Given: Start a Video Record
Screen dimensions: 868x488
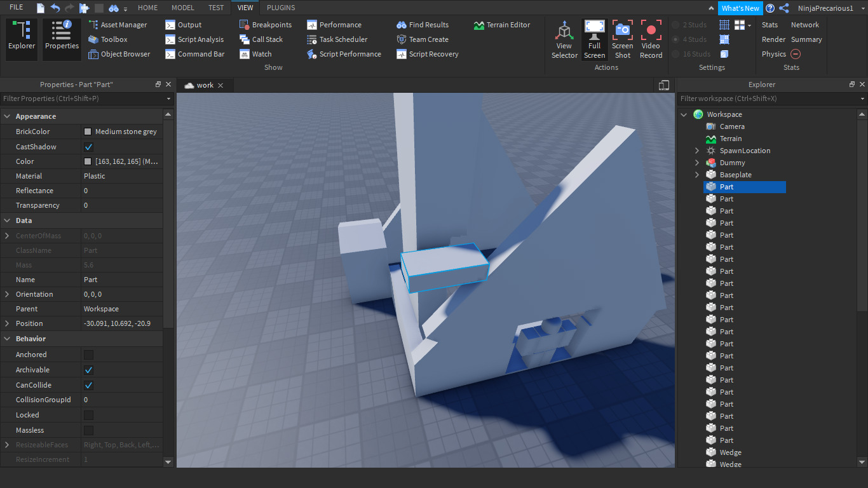Looking at the screenshot, I should click(651, 38).
